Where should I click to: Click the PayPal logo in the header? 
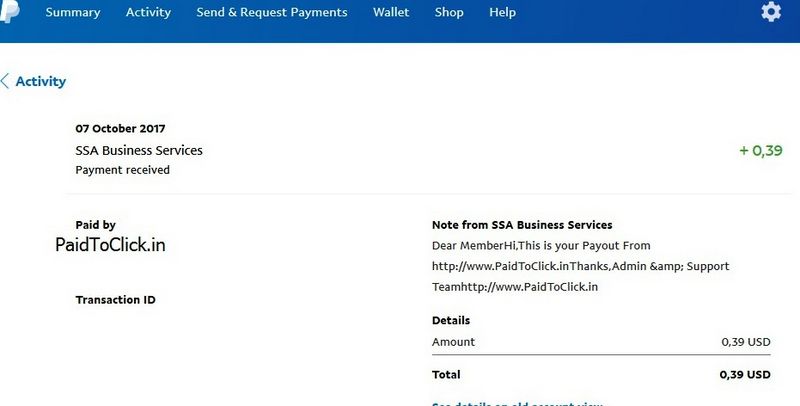[x=5, y=10]
